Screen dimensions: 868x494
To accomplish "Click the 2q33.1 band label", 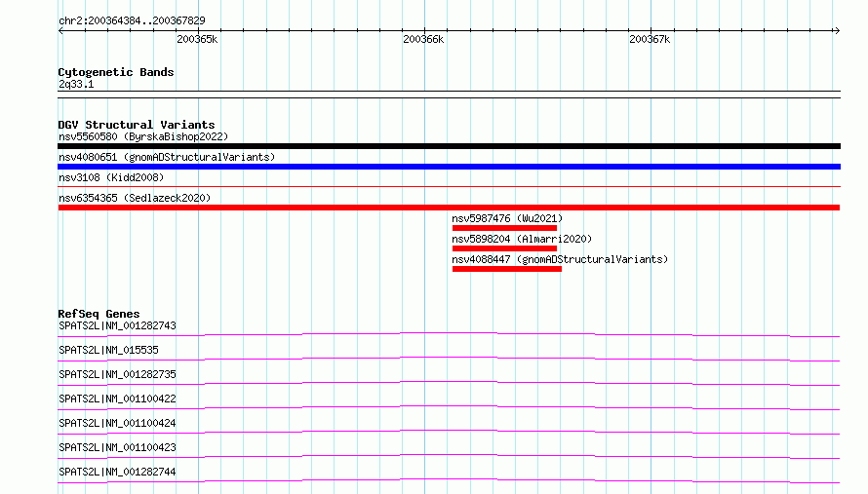I will [76, 84].
